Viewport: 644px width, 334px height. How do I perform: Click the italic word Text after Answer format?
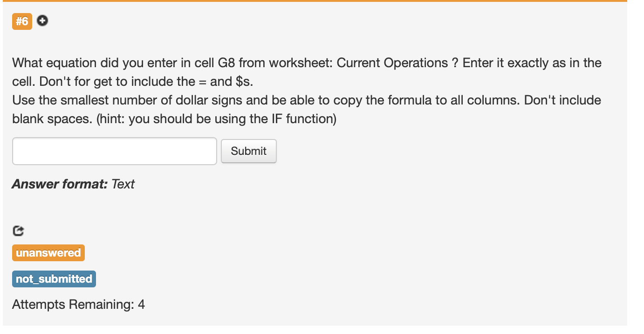click(x=123, y=184)
